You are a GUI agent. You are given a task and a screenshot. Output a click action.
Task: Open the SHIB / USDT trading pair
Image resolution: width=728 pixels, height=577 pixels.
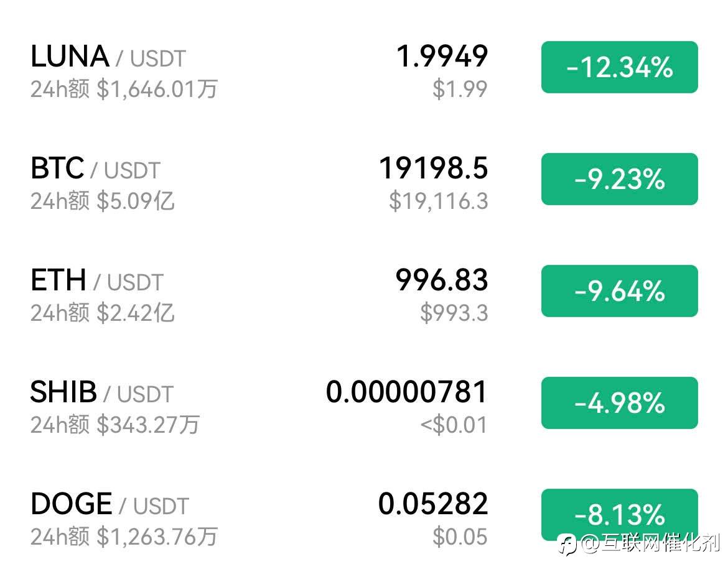click(x=101, y=393)
